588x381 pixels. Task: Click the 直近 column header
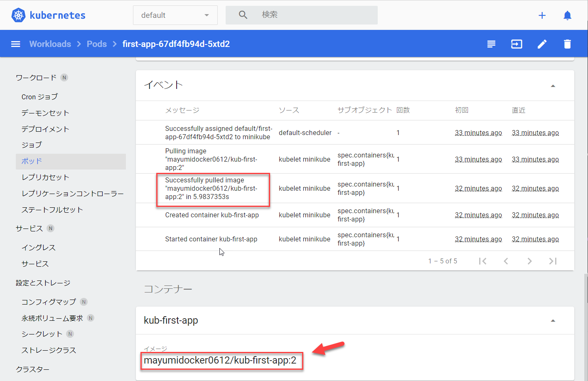[519, 110]
